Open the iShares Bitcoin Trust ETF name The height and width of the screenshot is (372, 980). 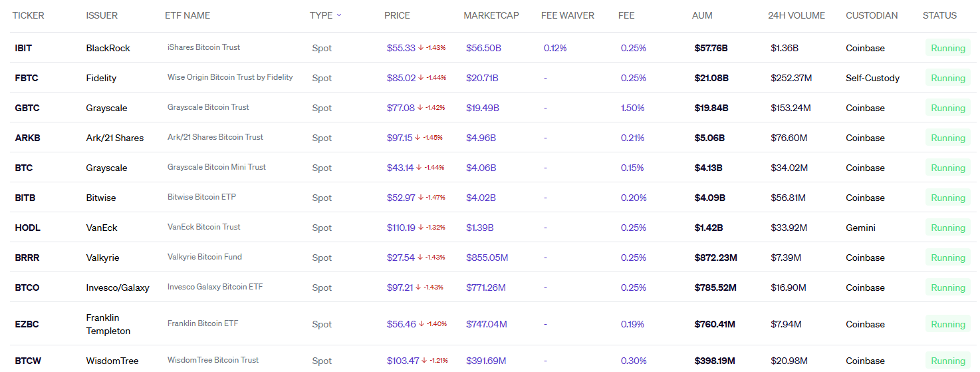[x=203, y=47]
